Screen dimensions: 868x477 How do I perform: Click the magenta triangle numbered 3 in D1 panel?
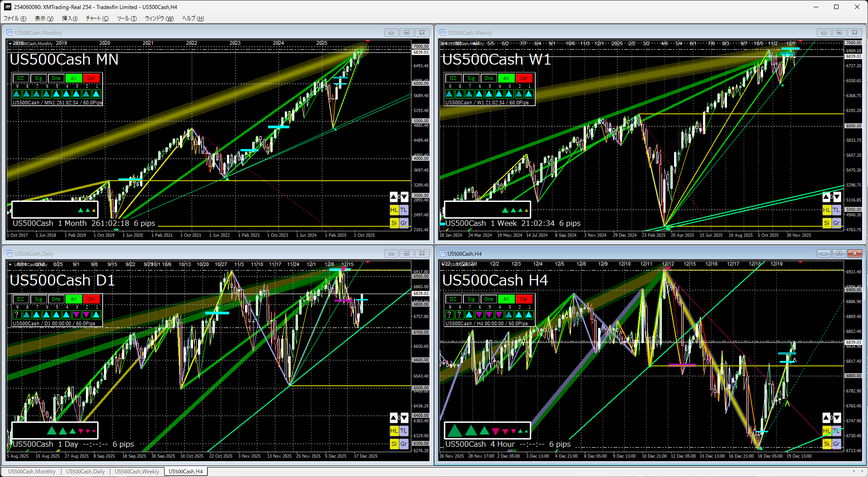(x=76, y=315)
